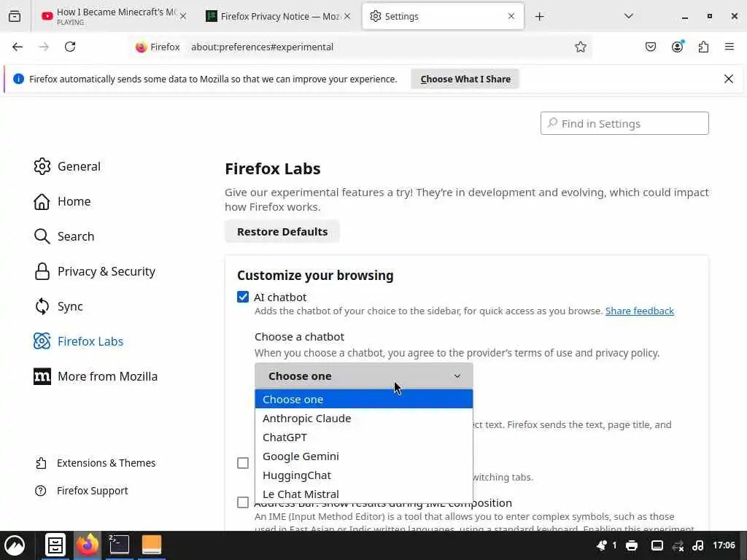Close the YouTube Minecraft tab

pyautogui.click(x=183, y=17)
